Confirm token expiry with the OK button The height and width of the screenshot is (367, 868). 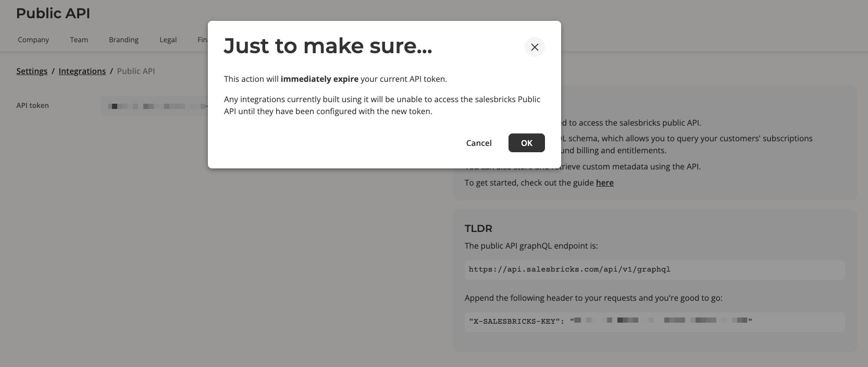[x=527, y=143]
